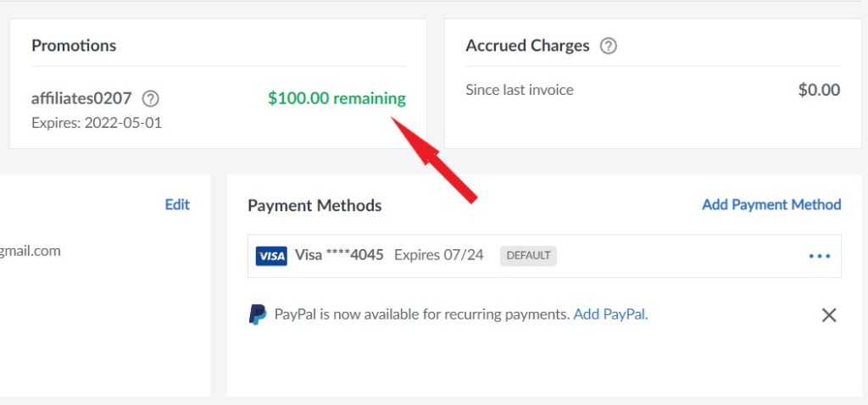868x405 pixels.
Task: Open help icon beside Accrued Charges
Action: click(609, 46)
